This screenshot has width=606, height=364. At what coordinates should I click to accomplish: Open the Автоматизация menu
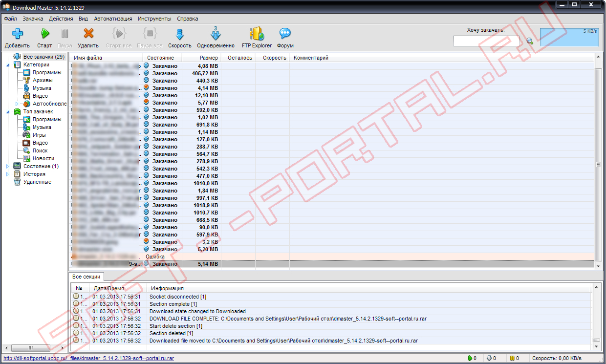[x=113, y=19]
